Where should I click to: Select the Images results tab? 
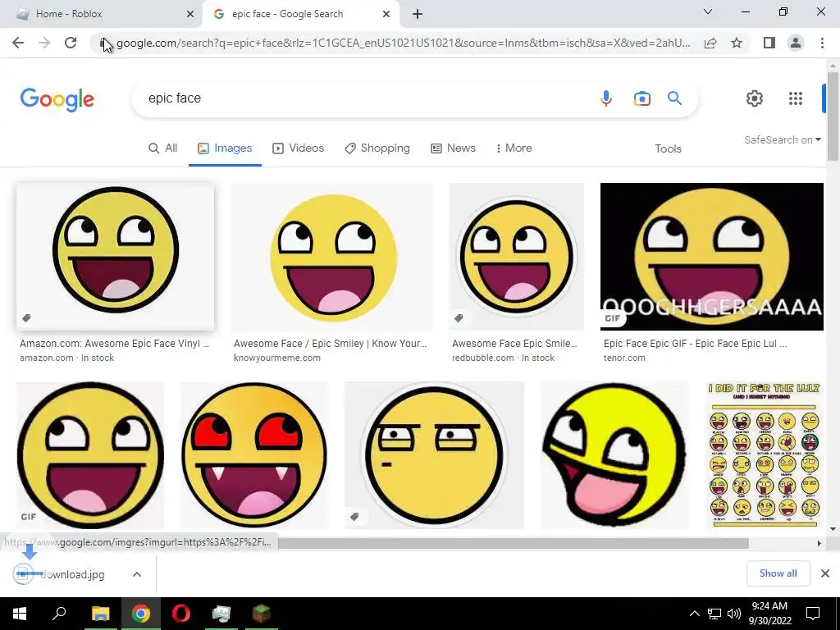pyautogui.click(x=225, y=148)
